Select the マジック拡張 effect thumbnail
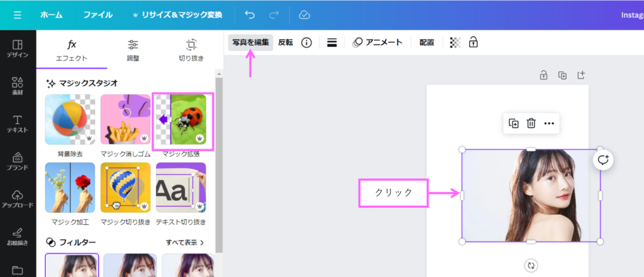This screenshot has height=277, width=644. (x=184, y=122)
